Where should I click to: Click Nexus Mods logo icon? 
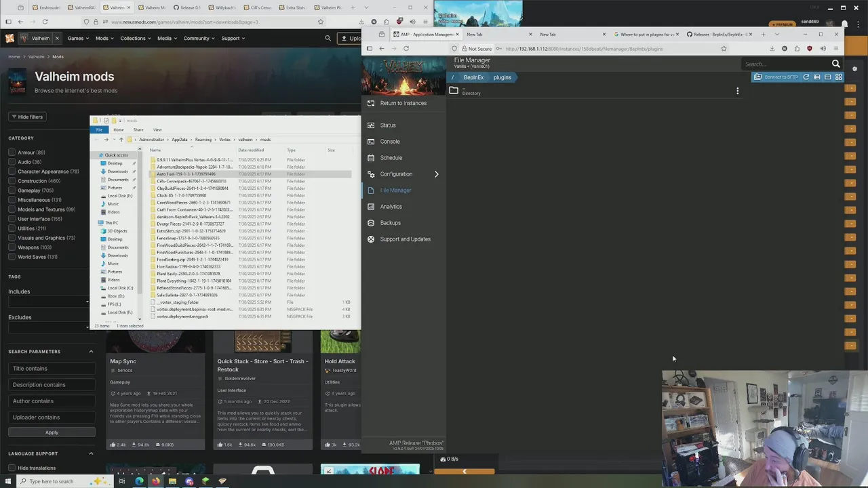pyautogui.click(x=9, y=39)
